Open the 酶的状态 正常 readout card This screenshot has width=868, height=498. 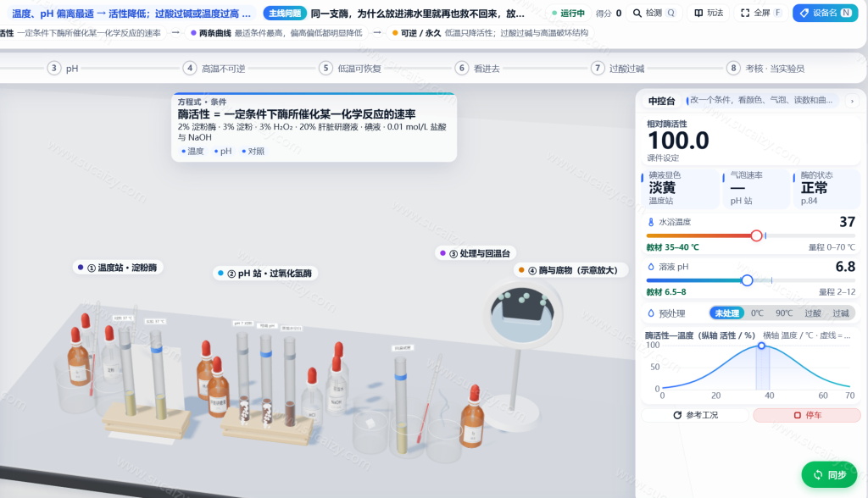827,188
